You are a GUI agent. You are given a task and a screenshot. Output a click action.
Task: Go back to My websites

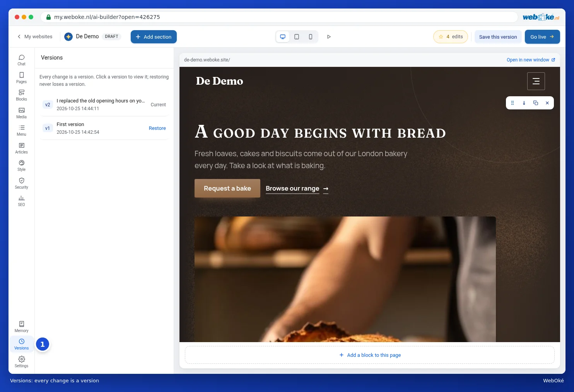click(x=35, y=37)
